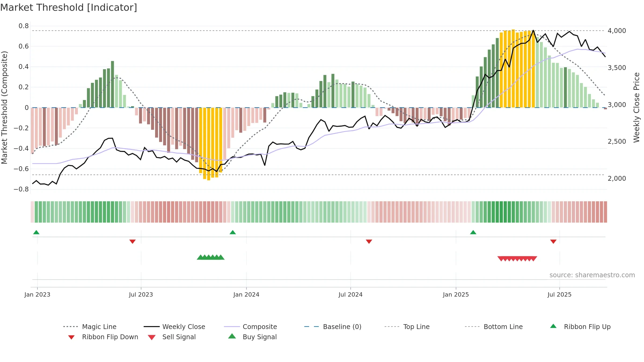Toggle Weekly Close trace in legend
Viewport: 644px width, 362px height.
point(174,327)
